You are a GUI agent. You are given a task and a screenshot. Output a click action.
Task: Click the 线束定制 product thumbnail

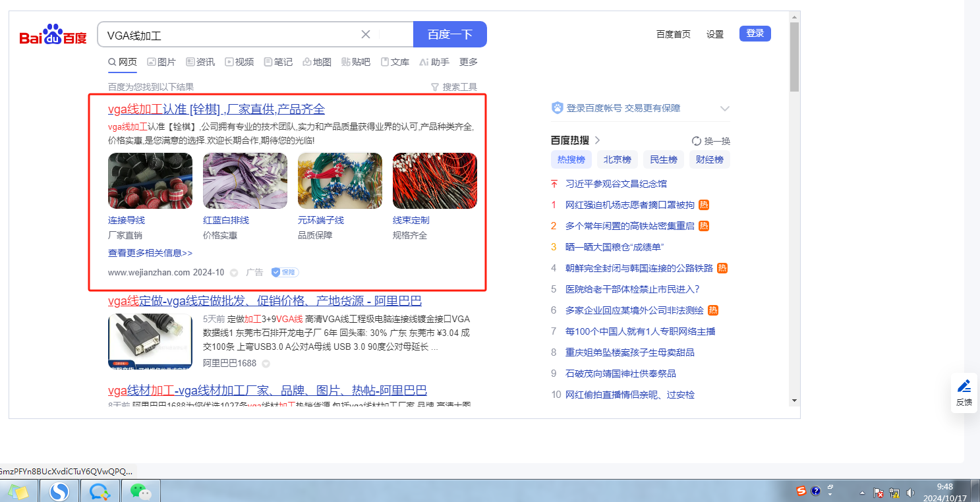(x=435, y=181)
